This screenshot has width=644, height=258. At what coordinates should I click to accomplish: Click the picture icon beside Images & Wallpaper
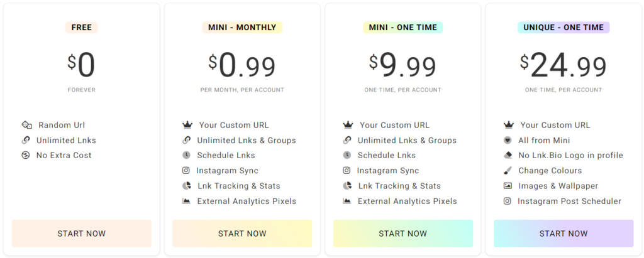508,186
